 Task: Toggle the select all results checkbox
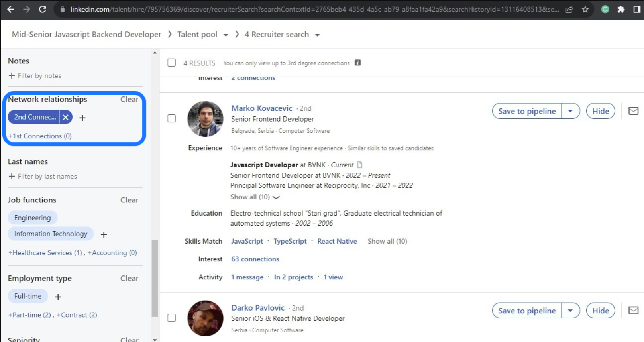pyautogui.click(x=172, y=63)
